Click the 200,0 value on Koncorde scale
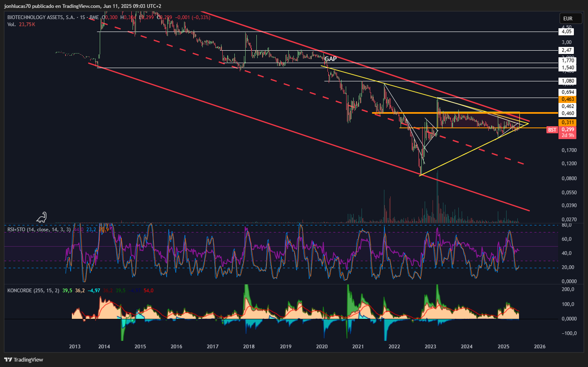This screenshot has height=367, width=588. click(x=568, y=289)
